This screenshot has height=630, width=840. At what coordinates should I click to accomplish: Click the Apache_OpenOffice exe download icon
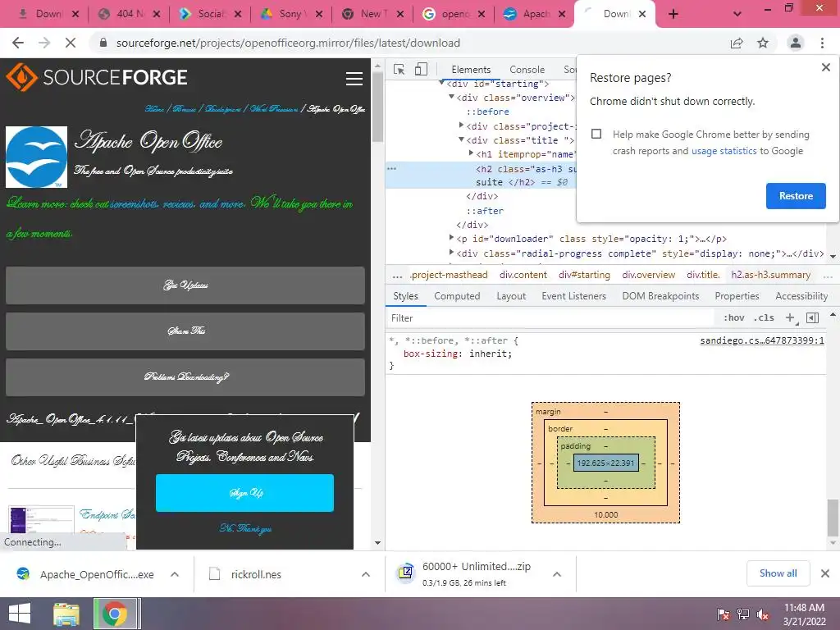coord(23,574)
